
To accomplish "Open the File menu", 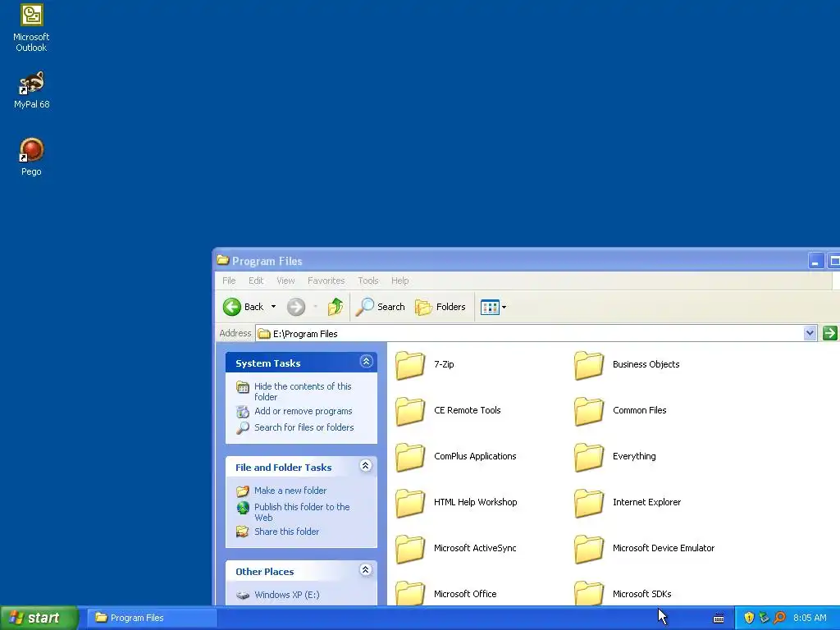I will 229,281.
